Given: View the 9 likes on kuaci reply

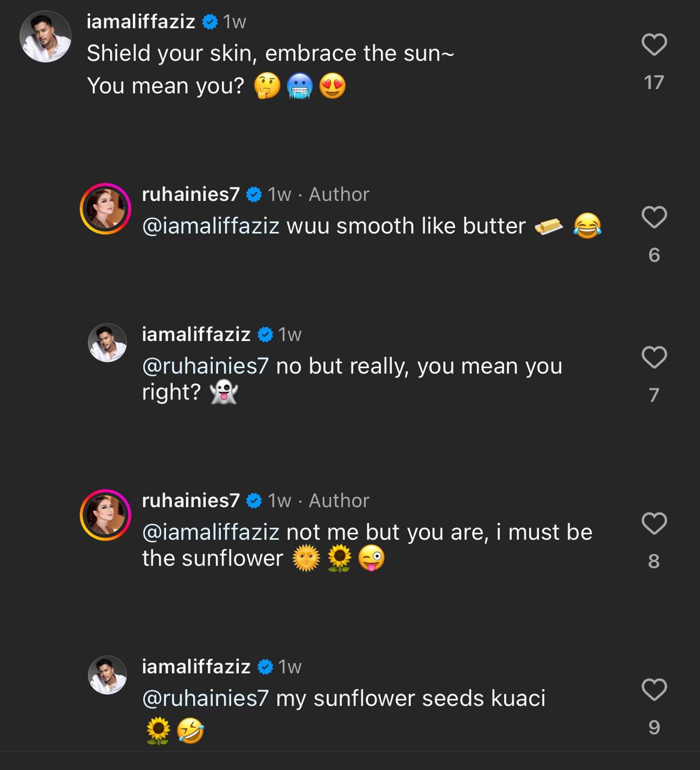Looking at the screenshot, I should 654,728.
